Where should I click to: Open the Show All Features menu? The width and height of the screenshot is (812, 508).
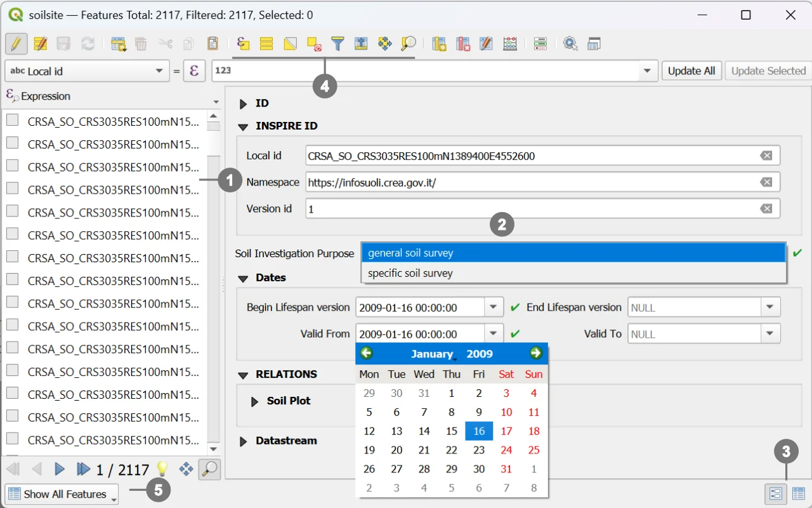point(62,494)
